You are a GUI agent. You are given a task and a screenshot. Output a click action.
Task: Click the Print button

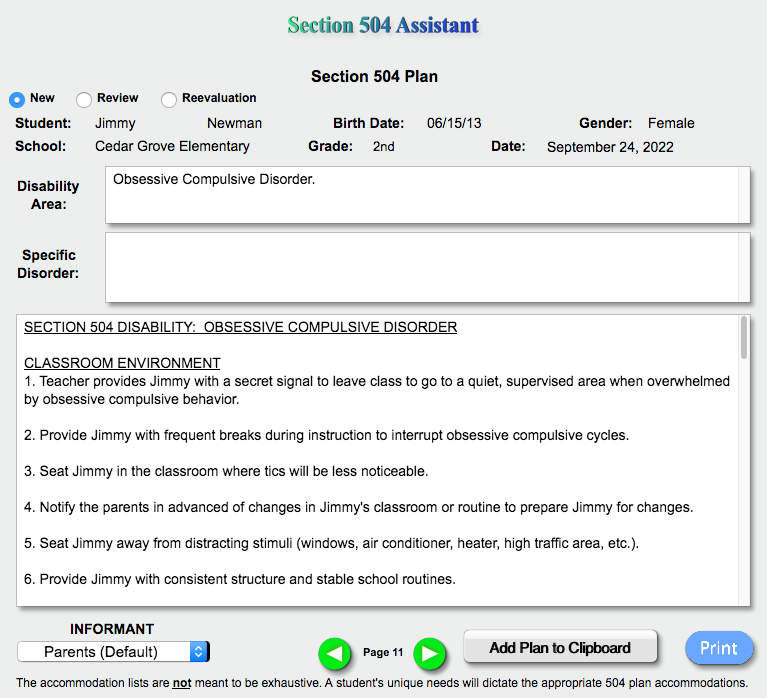pos(719,648)
